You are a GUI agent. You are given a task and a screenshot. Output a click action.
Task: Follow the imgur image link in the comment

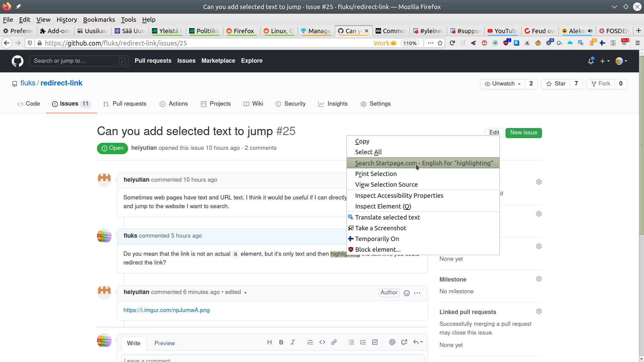click(x=166, y=310)
